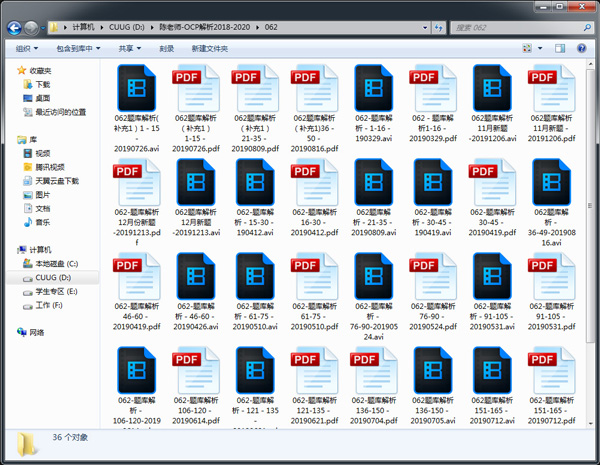
Task: Select video icon 30-45 190419.avi
Action: click(x=433, y=182)
